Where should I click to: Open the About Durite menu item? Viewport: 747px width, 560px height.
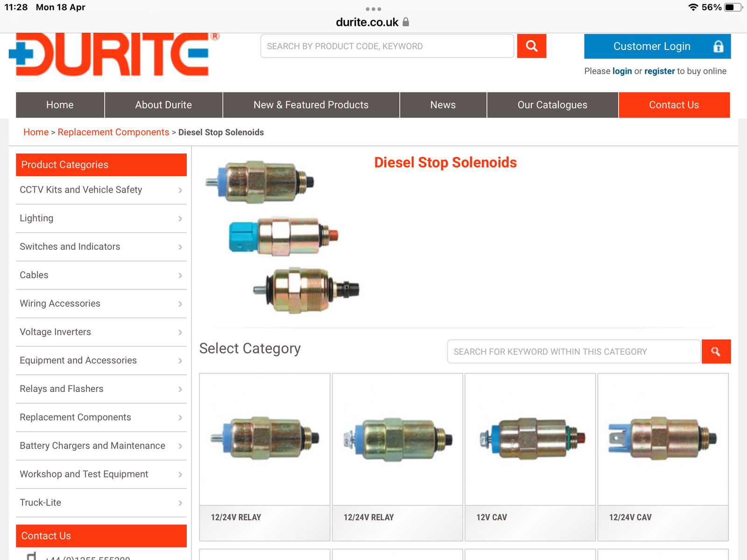pyautogui.click(x=163, y=105)
